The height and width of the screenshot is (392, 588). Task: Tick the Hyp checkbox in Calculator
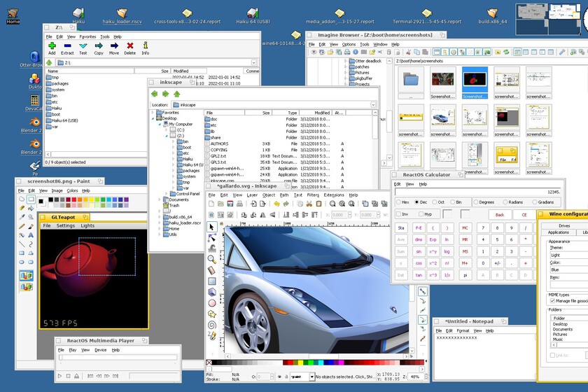coord(421,213)
